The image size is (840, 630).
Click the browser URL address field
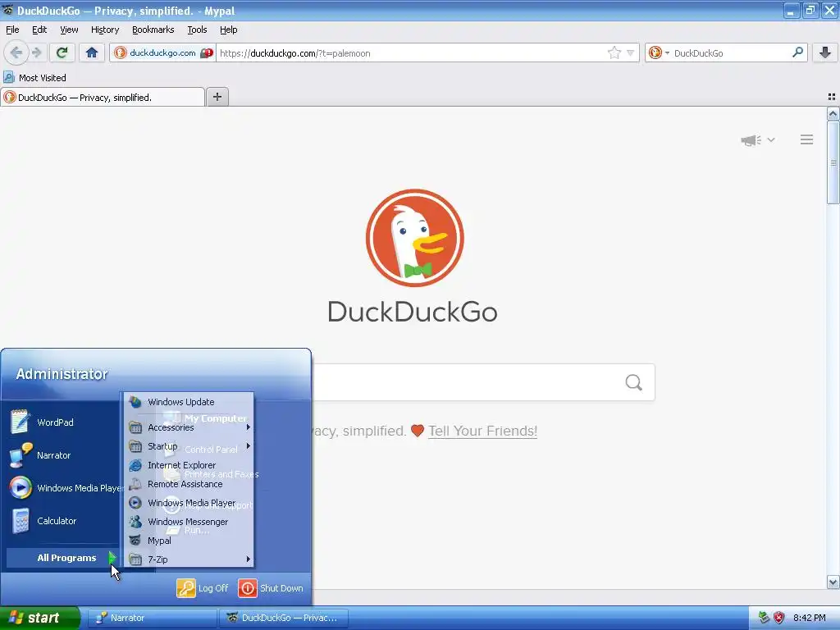pos(410,53)
